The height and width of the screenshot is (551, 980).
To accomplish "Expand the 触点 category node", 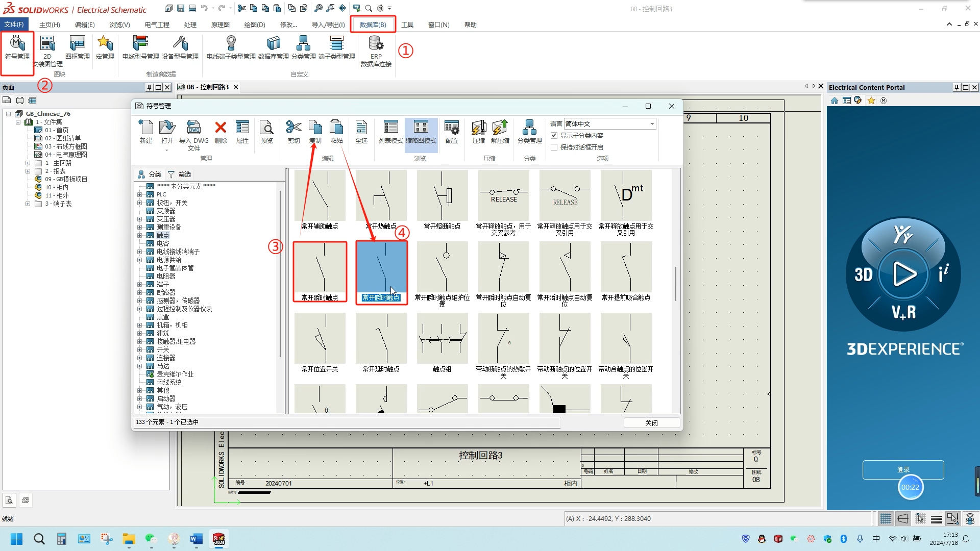I will [139, 235].
